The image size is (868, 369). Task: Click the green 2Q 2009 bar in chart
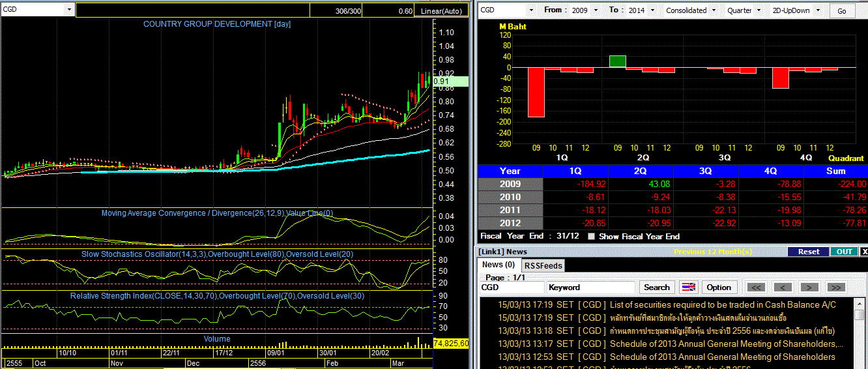point(618,61)
